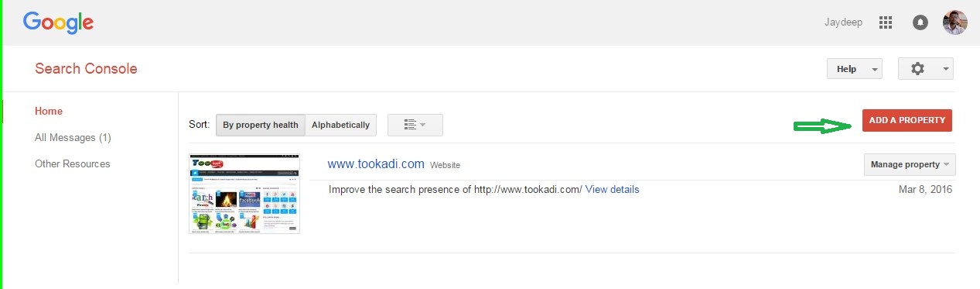Sort properties Alphabetically
The width and height of the screenshot is (980, 289).
tap(340, 125)
